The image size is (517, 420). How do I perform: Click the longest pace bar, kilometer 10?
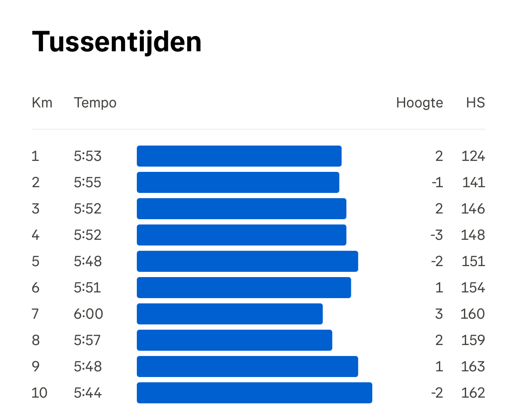(254, 393)
